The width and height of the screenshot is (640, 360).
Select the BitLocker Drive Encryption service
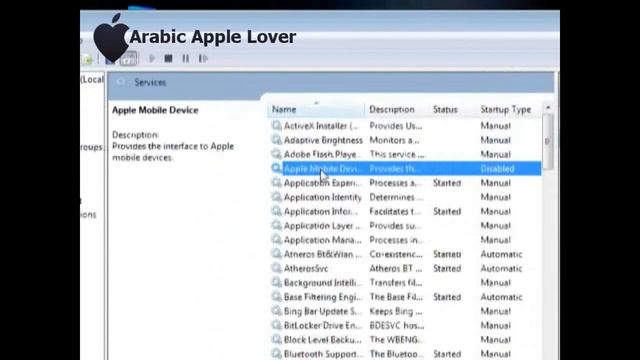coord(405,325)
